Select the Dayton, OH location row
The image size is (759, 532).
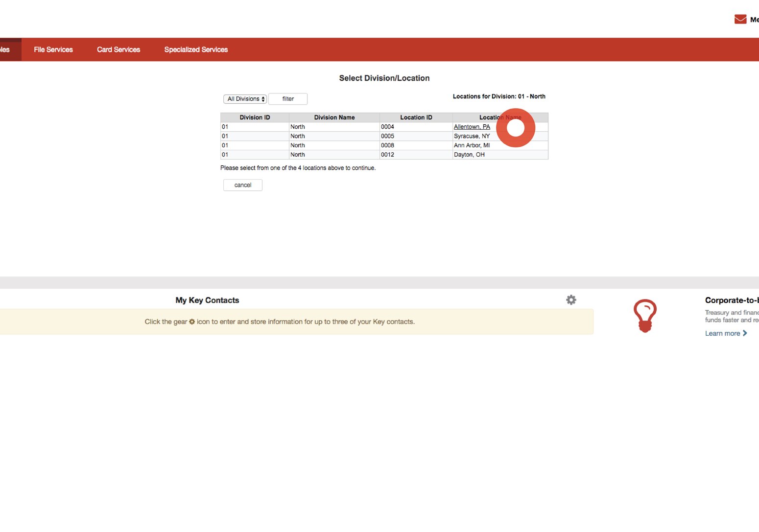pos(469,154)
